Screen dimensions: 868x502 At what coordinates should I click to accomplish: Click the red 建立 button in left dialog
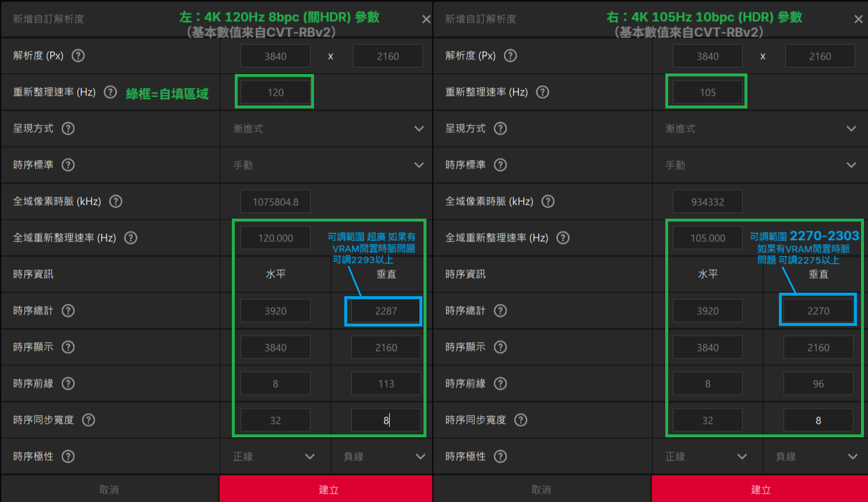tap(328, 489)
